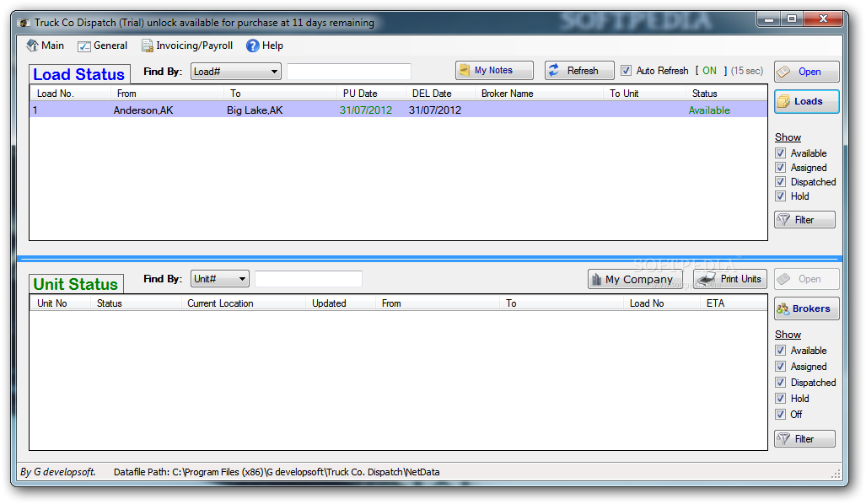Screen dimensions: 866x504
Task: Uncheck Dispatched in Unit Status Show
Action: pos(780,383)
